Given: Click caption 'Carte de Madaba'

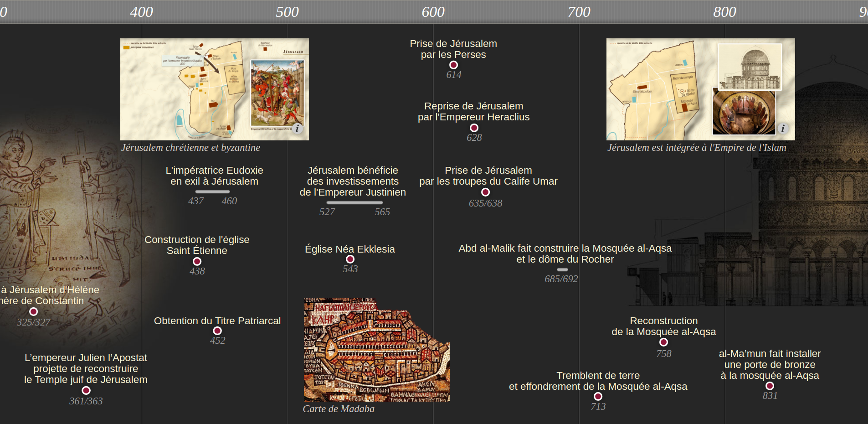Looking at the screenshot, I should [x=339, y=409].
